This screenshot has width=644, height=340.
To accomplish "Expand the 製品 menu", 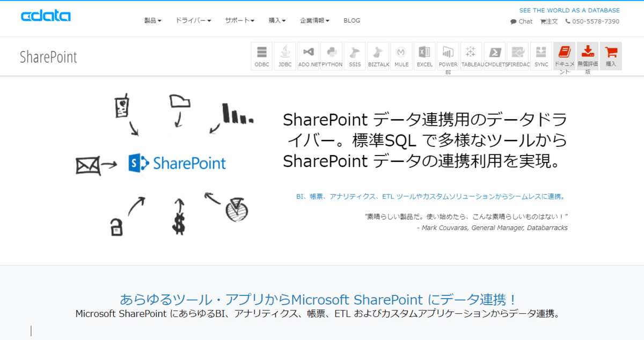I will [153, 20].
